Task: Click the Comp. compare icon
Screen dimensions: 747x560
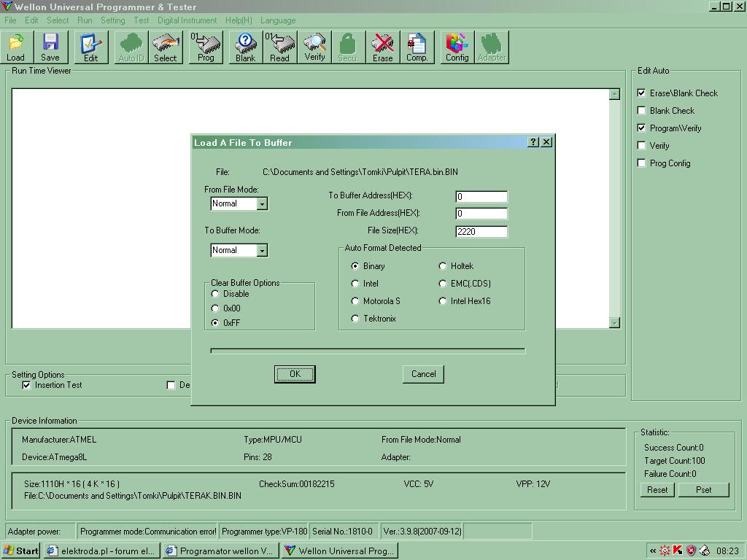Action: (417, 47)
